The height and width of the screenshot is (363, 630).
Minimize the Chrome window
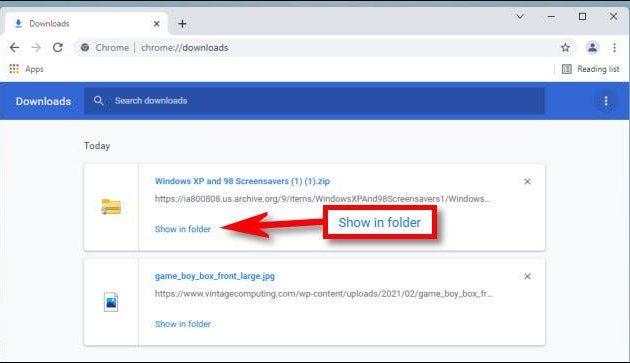click(x=551, y=16)
